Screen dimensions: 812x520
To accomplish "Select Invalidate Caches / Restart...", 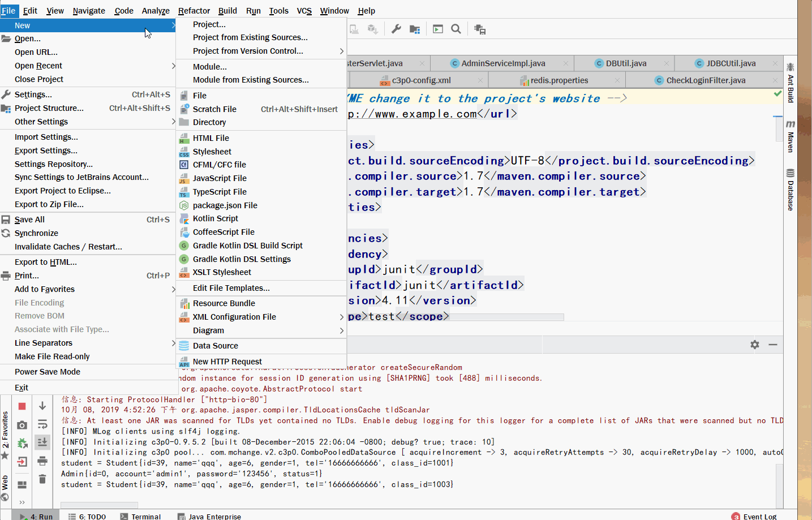I will click(88, 247).
